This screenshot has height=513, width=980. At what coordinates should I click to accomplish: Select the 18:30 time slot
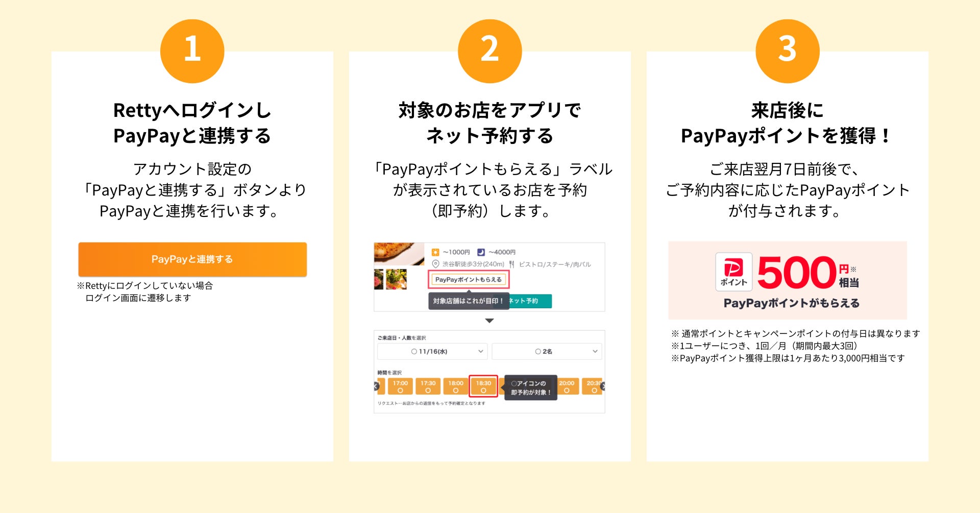click(483, 386)
